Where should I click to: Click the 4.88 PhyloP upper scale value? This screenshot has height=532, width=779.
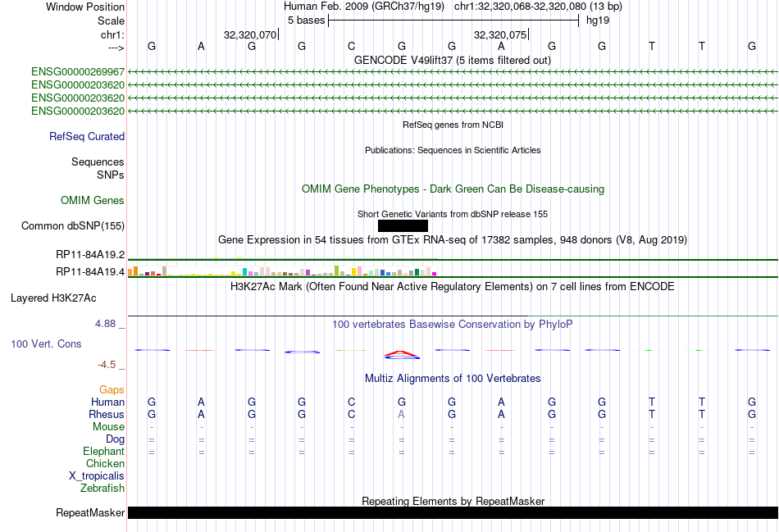coord(105,324)
